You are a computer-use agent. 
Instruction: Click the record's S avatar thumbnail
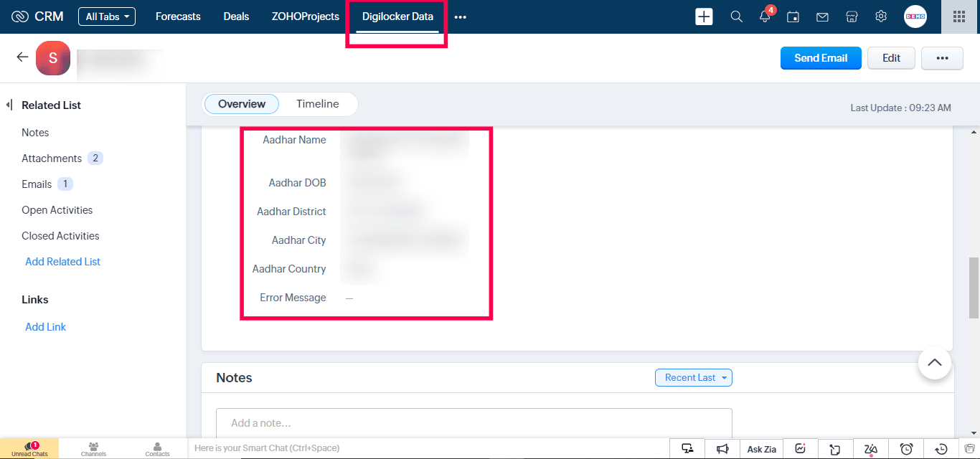coord(53,58)
